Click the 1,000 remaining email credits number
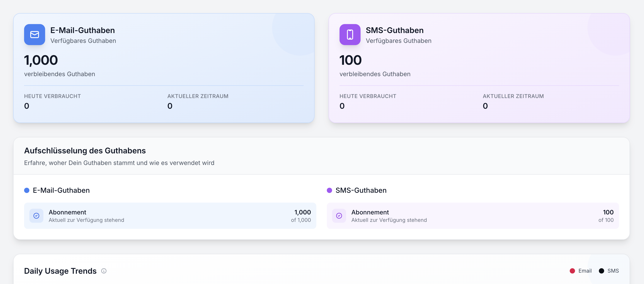Image resolution: width=644 pixels, height=284 pixels. [41, 60]
